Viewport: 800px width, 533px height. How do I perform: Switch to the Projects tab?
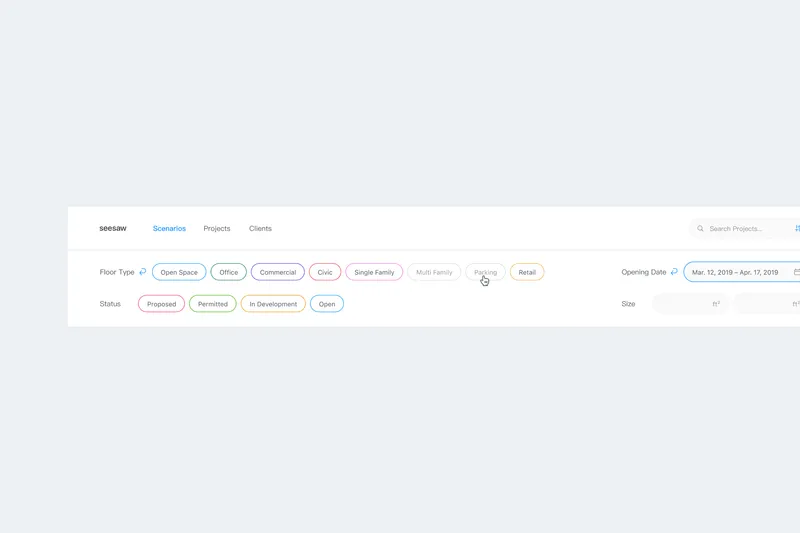click(217, 229)
